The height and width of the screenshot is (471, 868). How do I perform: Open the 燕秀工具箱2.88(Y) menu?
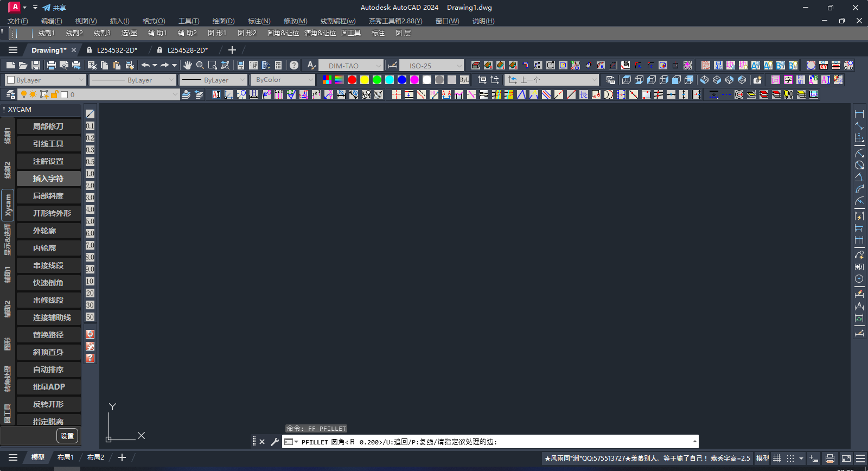point(395,21)
